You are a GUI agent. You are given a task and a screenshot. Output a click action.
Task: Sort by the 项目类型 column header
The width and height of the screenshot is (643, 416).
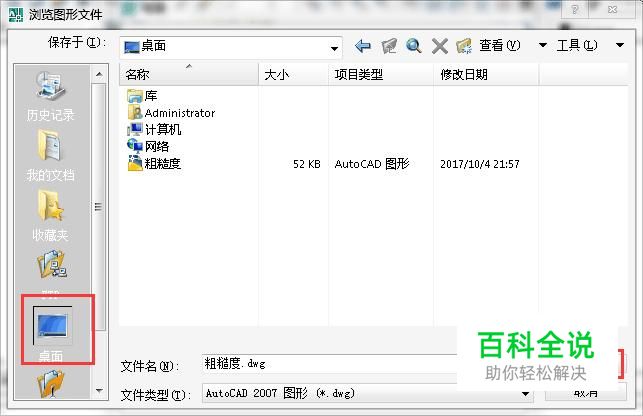click(381, 74)
